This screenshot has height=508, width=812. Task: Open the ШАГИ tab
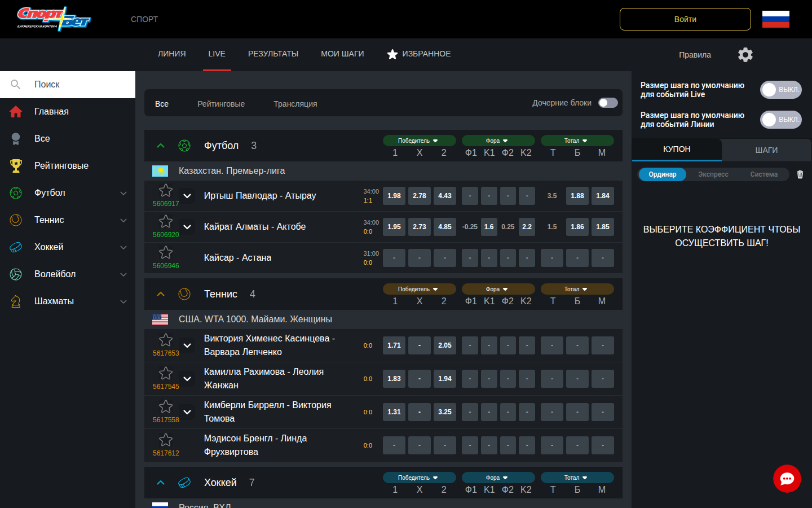[766, 150]
